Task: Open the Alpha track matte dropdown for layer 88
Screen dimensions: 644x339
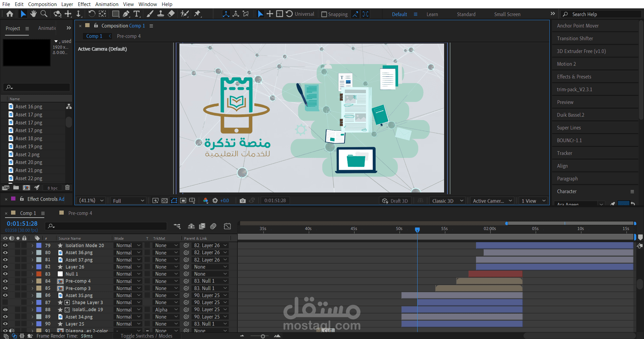Action: (x=166, y=310)
